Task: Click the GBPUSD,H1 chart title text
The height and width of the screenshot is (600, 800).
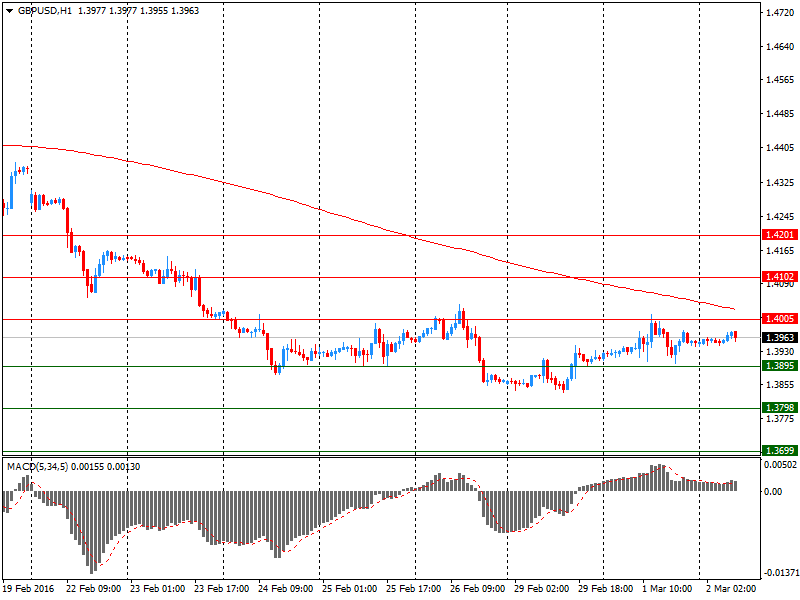Action: coord(45,11)
